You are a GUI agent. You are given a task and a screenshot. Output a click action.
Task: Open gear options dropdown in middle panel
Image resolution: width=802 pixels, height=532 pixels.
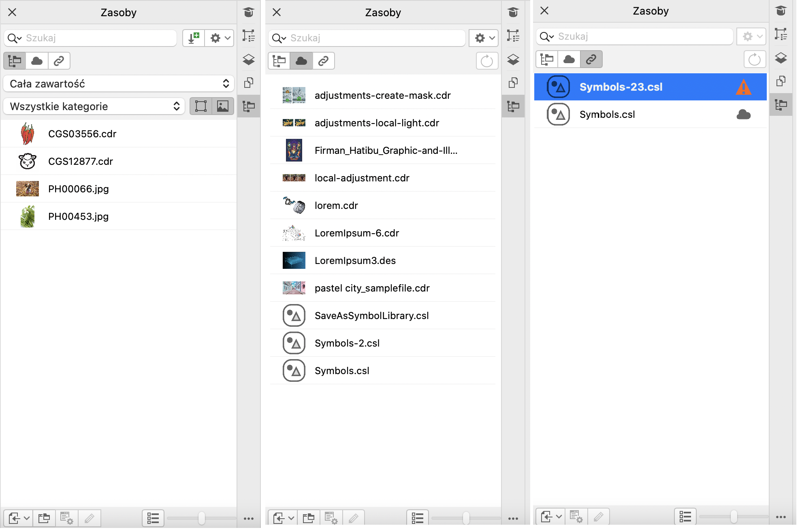coord(484,38)
